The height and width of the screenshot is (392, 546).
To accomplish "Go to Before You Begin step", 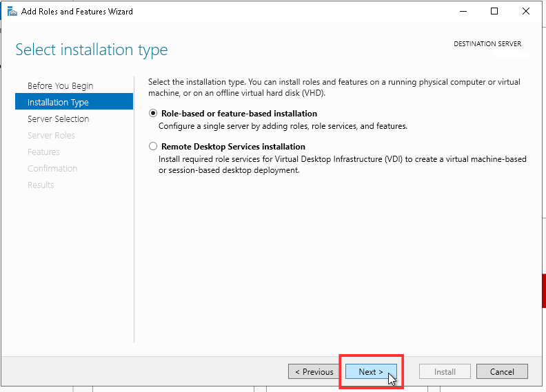I will coord(60,85).
